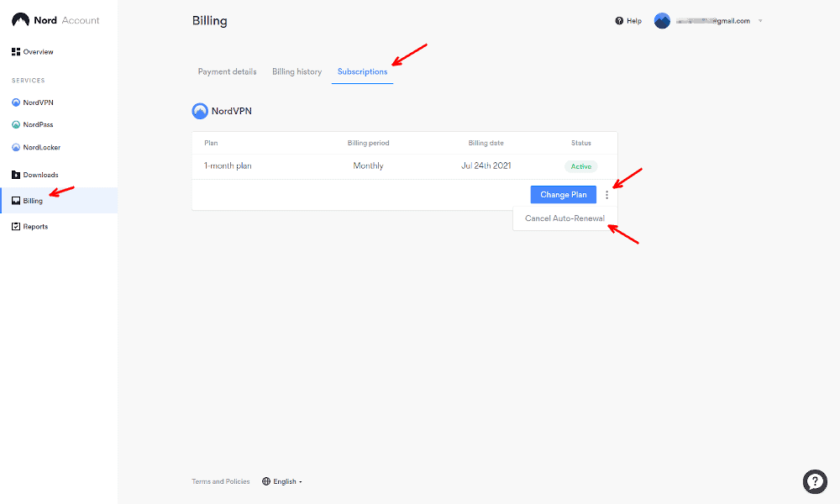
Task: Open the Downloads section
Action: point(40,175)
